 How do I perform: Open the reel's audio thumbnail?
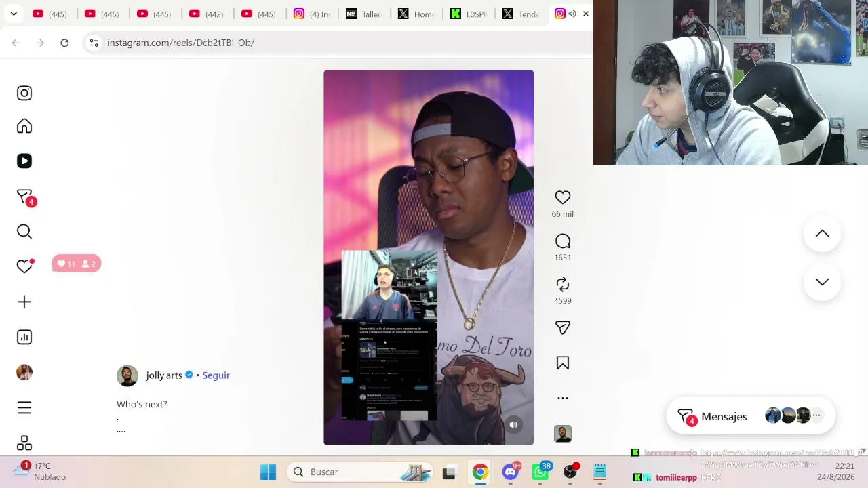563,434
